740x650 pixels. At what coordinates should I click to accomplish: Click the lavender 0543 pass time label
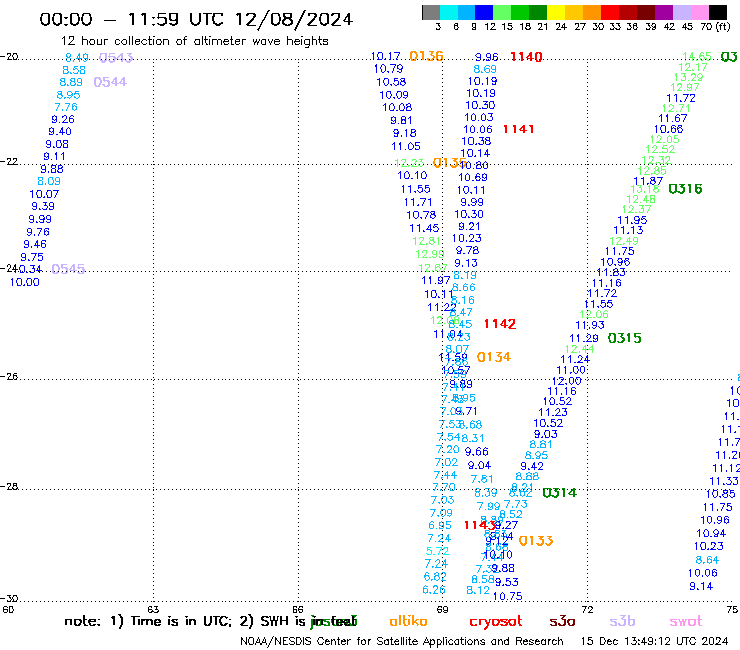click(116, 58)
